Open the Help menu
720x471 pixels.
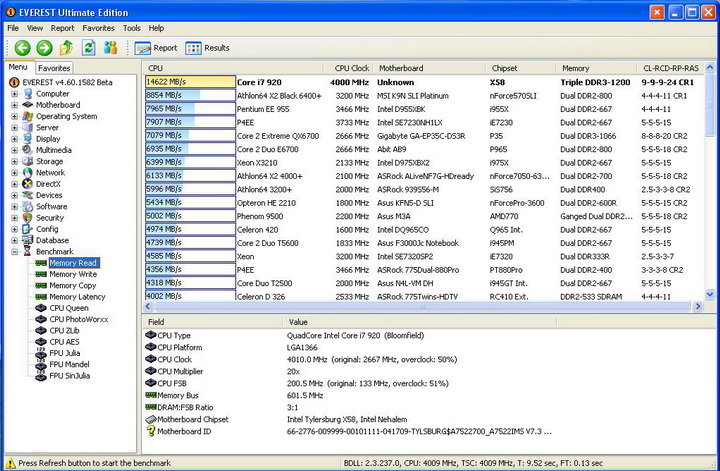pyautogui.click(x=156, y=28)
